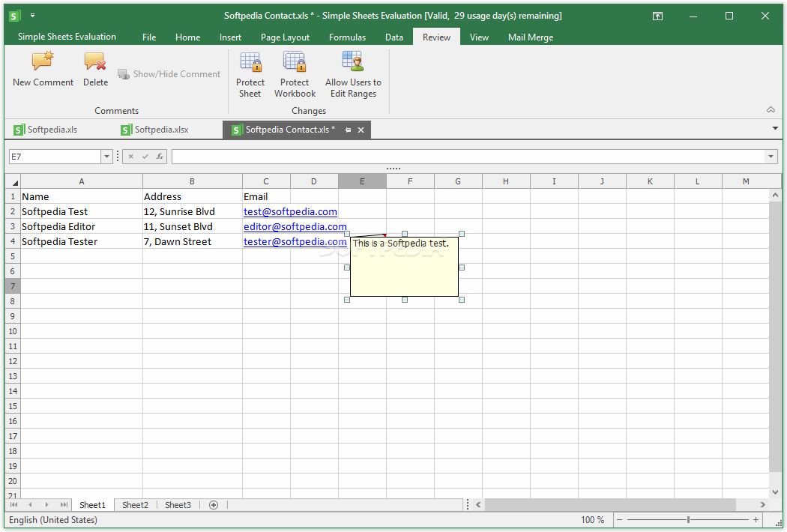
Task: Select cell containing Softpedia Editor
Action: tap(82, 226)
